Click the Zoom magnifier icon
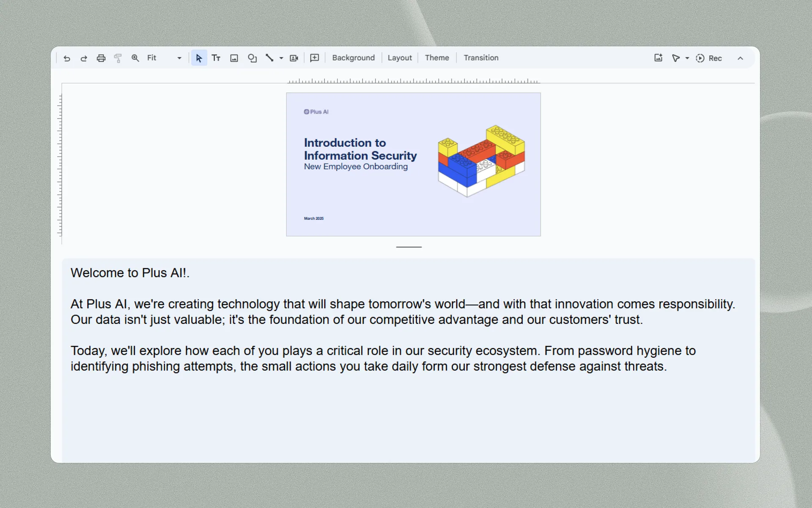 (x=135, y=58)
